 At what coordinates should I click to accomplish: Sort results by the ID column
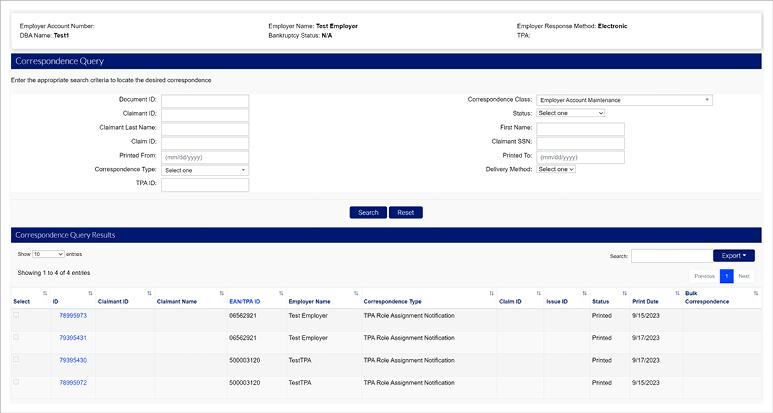point(56,301)
